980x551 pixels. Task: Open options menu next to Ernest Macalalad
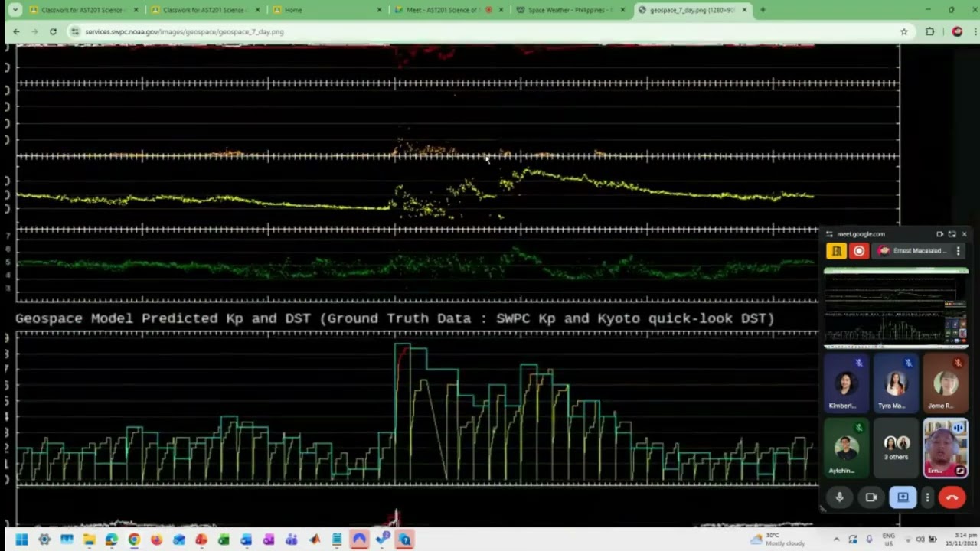(x=958, y=251)
